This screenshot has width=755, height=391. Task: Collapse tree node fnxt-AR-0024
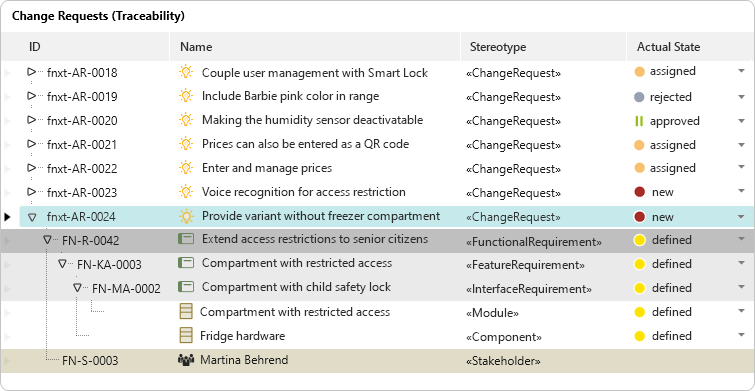(x=32, y=218)
